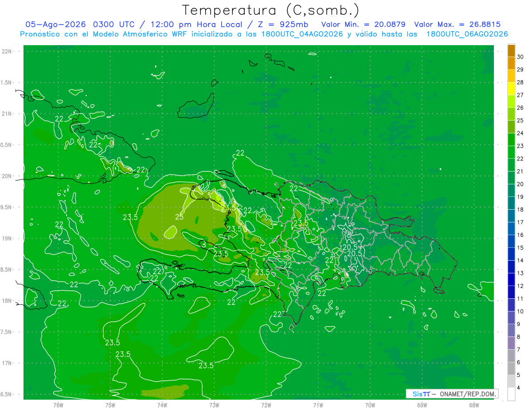
Task: Click the "75W" longitude axis label
Action: click(x=110, y=405)
